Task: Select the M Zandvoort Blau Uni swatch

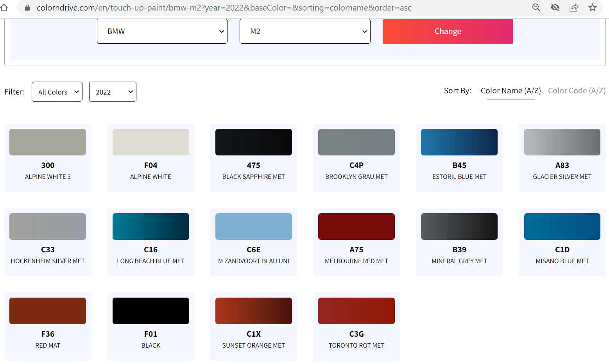Action: click(x=254, y=227)
